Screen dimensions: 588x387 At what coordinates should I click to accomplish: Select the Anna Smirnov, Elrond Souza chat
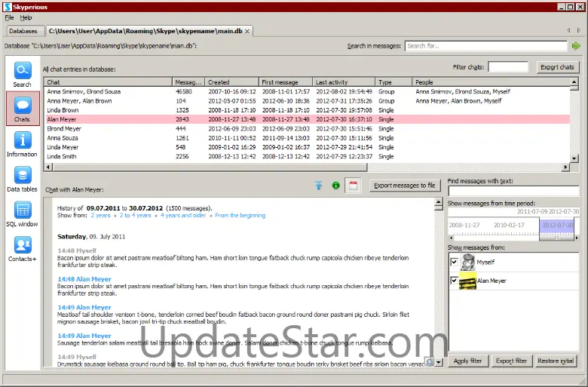[x=307, y=91]
